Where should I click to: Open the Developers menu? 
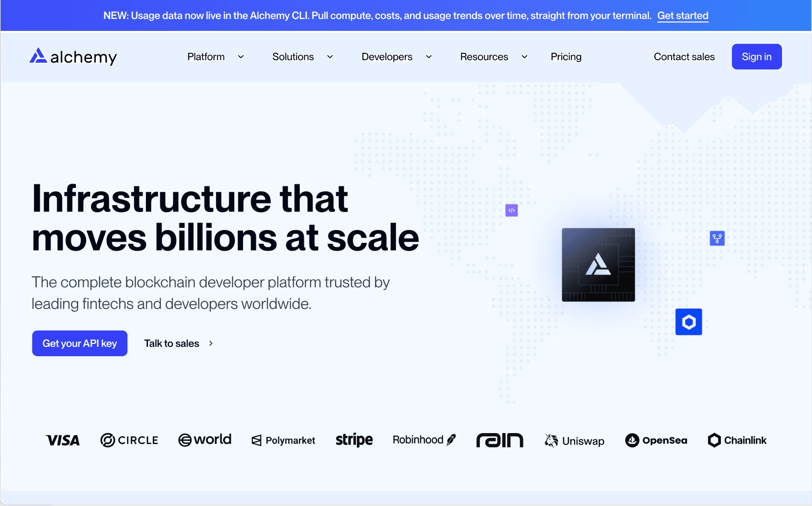(387, 57)
